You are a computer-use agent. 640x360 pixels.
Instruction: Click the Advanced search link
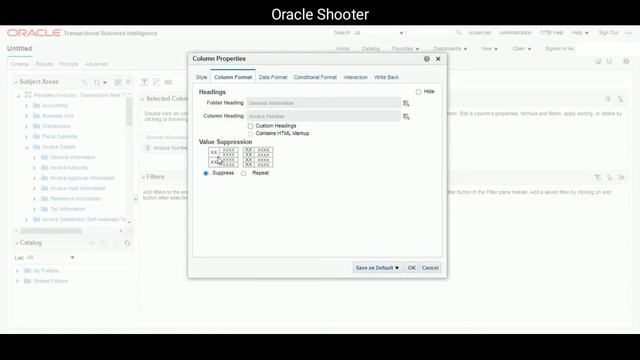479,33
